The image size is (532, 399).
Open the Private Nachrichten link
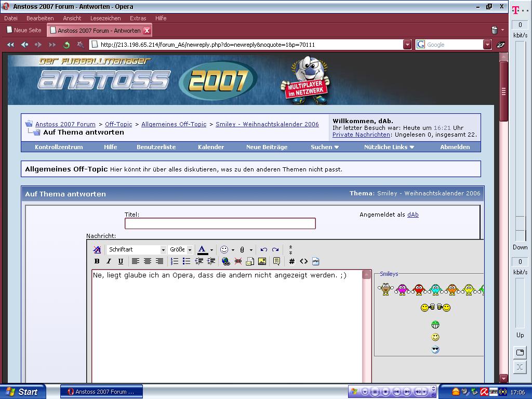point(361,135)
